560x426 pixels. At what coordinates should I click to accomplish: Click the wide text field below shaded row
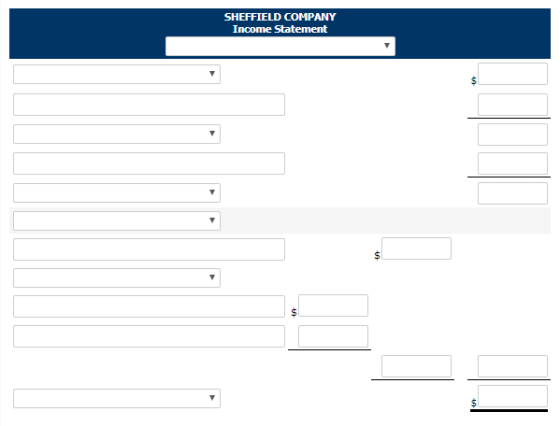[149, 249]
